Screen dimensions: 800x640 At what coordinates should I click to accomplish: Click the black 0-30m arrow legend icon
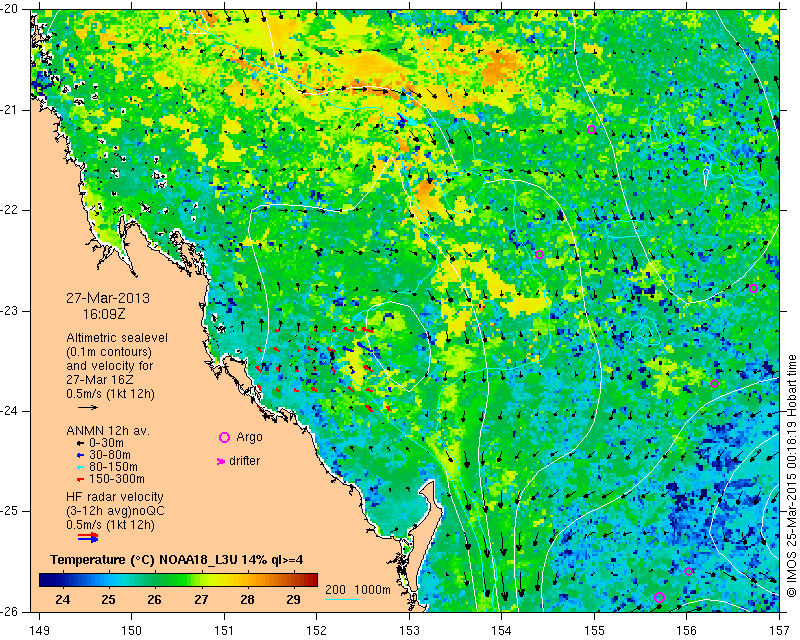(80, 443)
